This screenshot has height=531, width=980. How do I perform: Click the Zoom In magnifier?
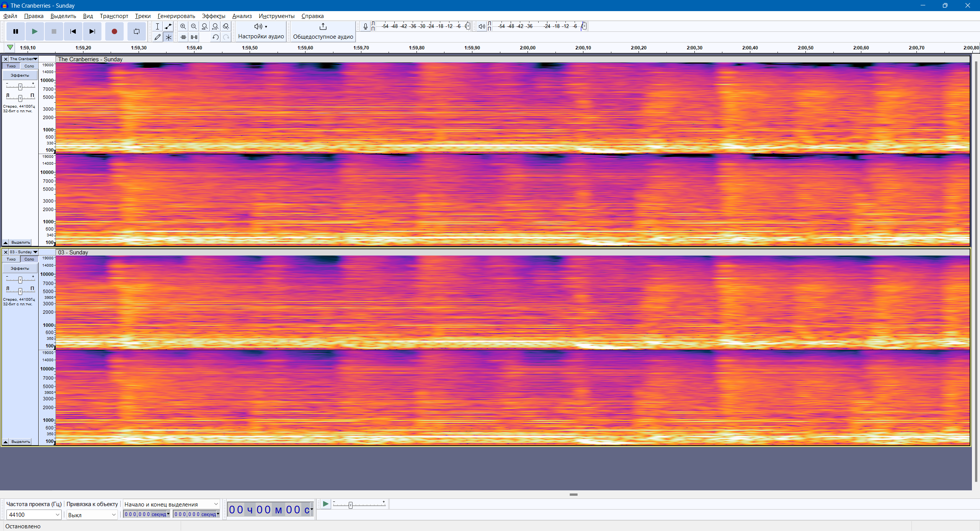[x=183, y=26]
